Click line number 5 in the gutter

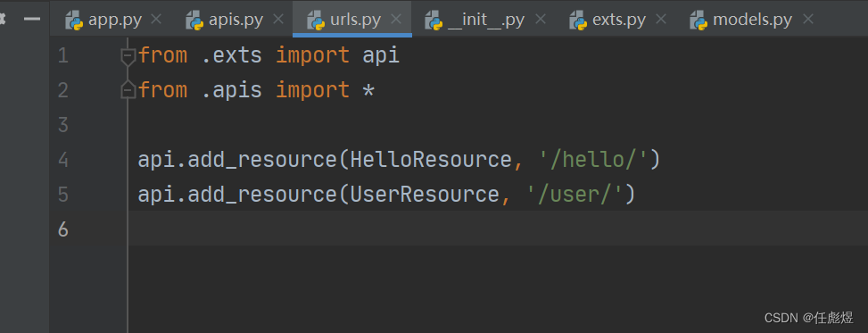click(62, 194)
